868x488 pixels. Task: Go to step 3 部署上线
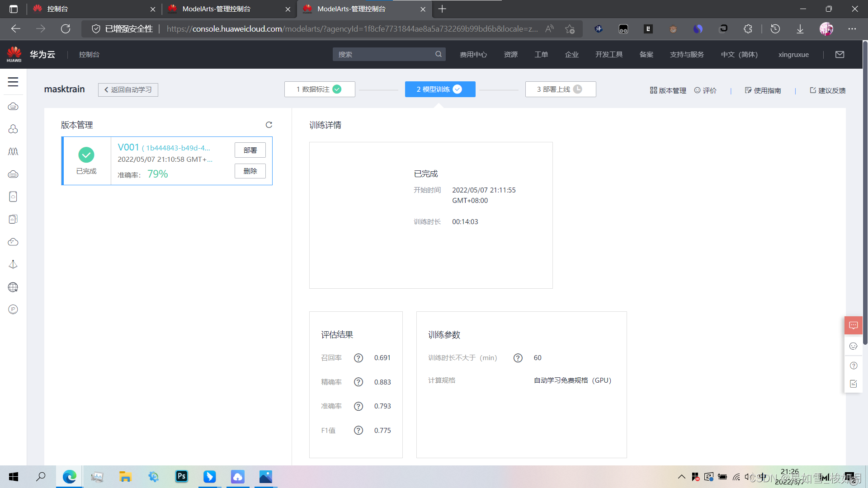(x=561, y=89)
